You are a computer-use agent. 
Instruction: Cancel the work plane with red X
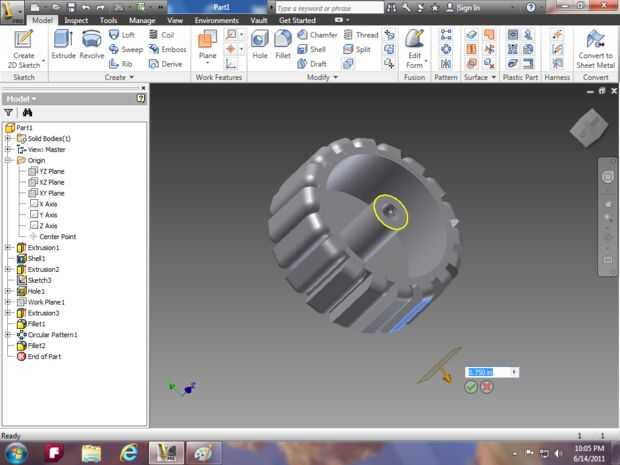tap(486, 387)
